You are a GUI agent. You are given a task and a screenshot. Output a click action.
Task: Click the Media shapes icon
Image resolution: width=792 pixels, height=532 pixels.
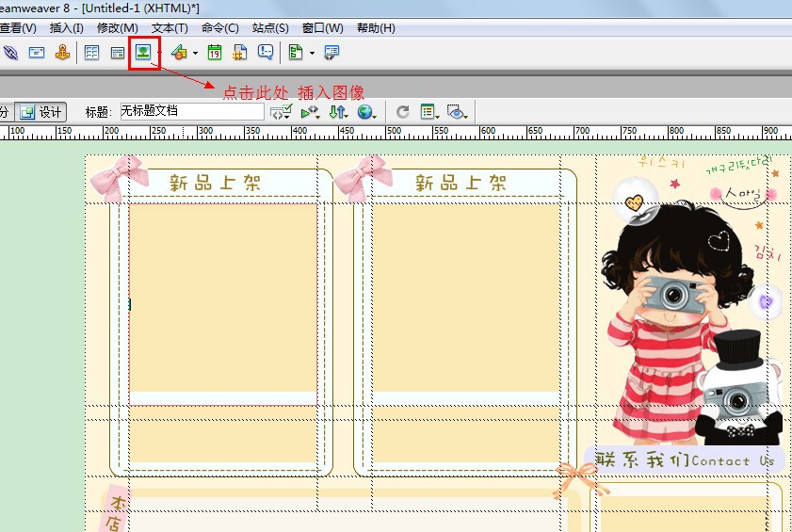179,52
